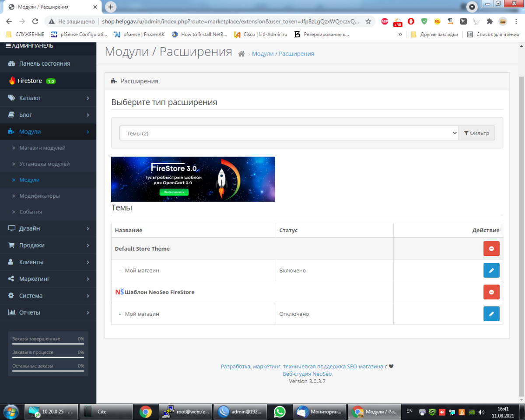Click the Клиенты user icon
The image size is (525, 420).
[12, 262]
